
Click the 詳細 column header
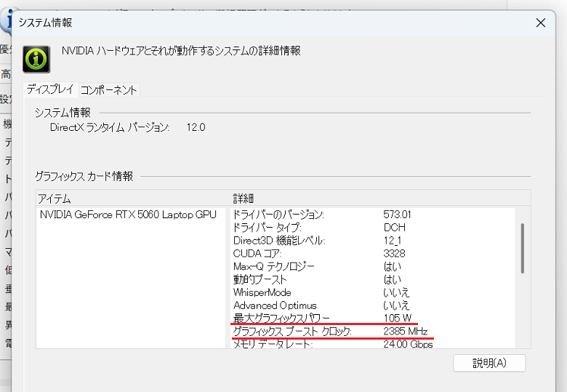pos(243,199)
